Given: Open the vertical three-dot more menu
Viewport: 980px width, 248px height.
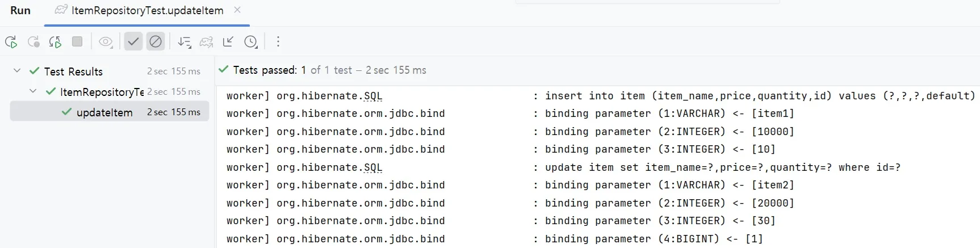Looking at the screenshot, I should 278,41.
